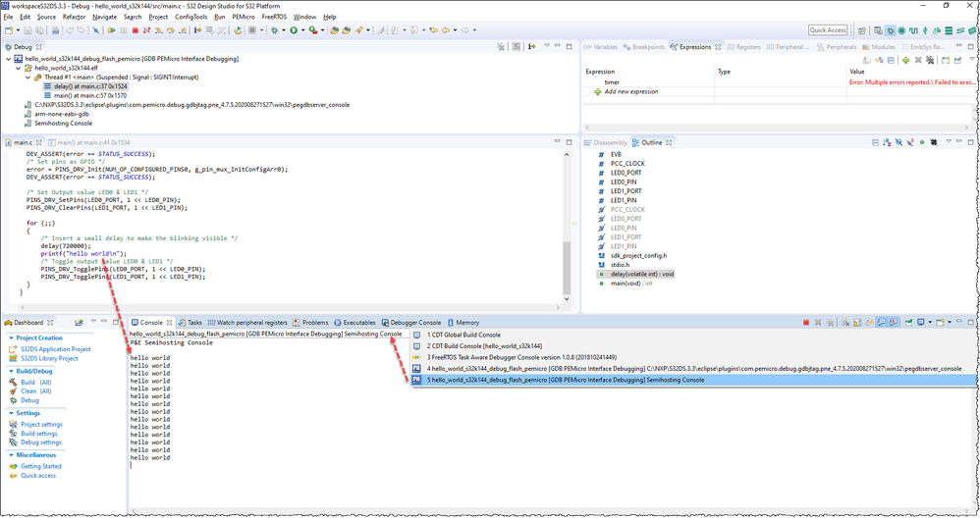
Task: Collapse hello_world_s32k144.elf tree node
Action: (18, 68)
